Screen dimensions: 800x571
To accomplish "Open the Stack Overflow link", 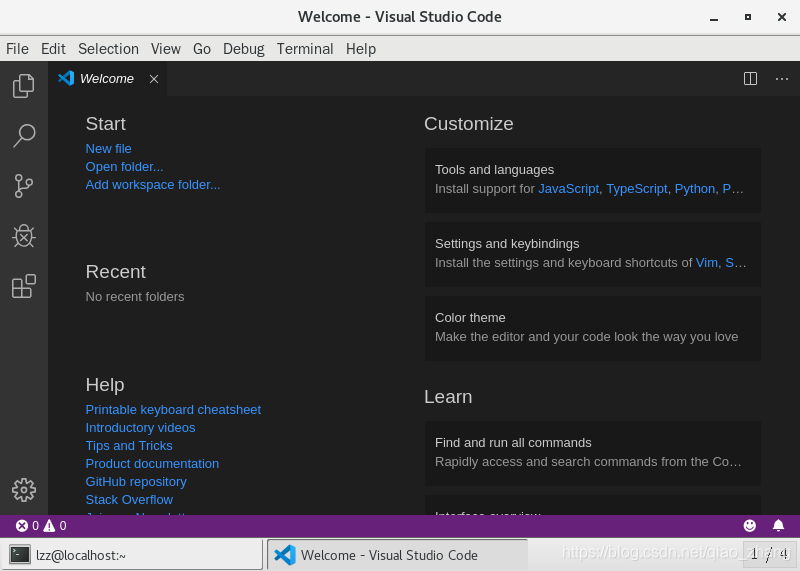I will click(x=129, y=500).
